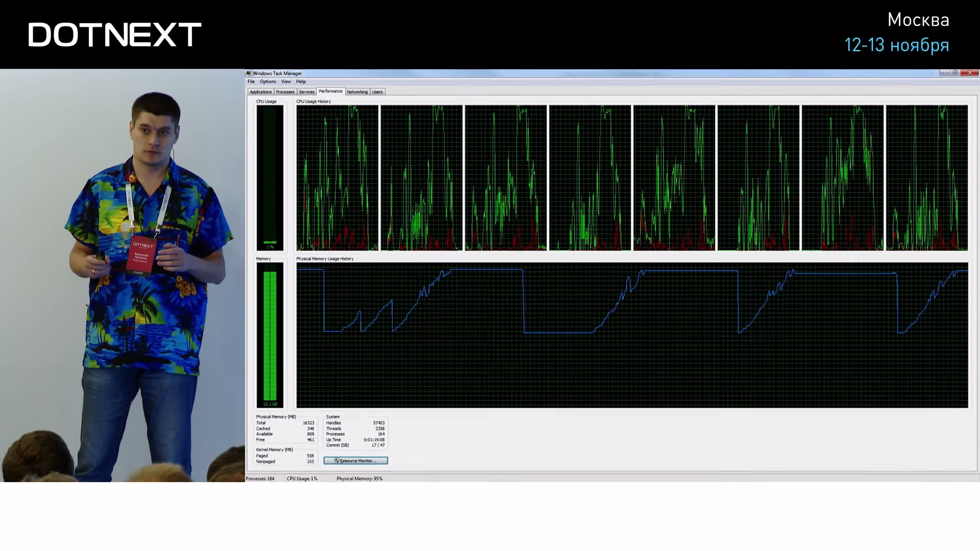
Task: Click the Available memory value 808
Action: [311, 434]
